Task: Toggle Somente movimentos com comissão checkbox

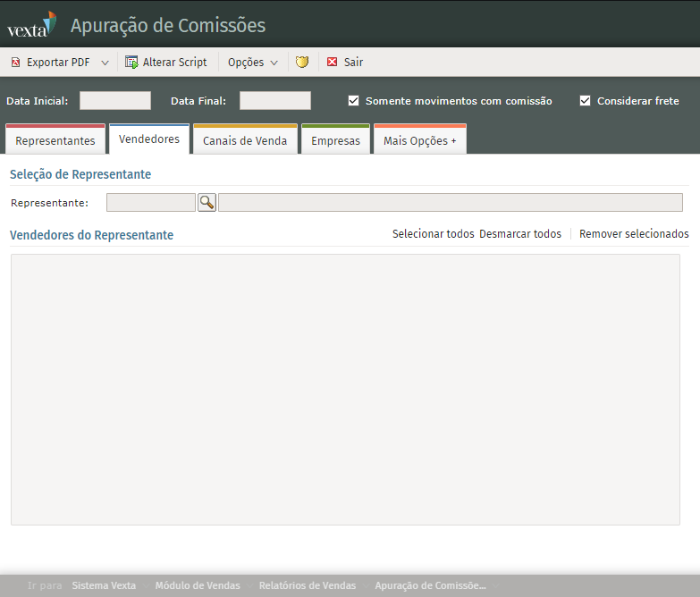Action: click(x=354, y=101)
